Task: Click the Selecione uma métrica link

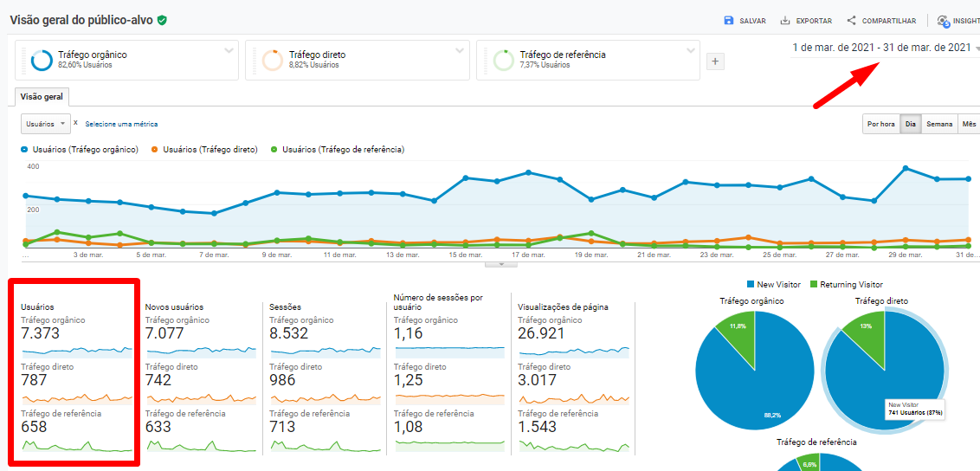Action: [121, 124]
